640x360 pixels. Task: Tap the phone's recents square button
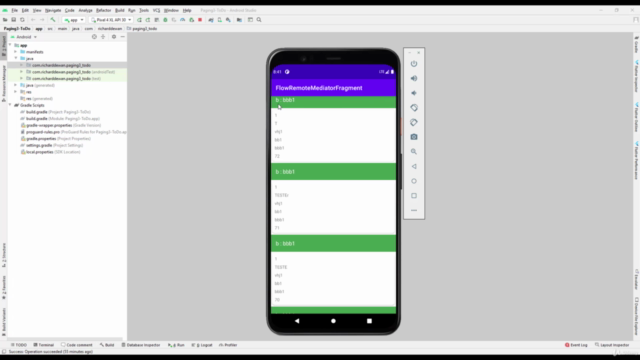369,321
